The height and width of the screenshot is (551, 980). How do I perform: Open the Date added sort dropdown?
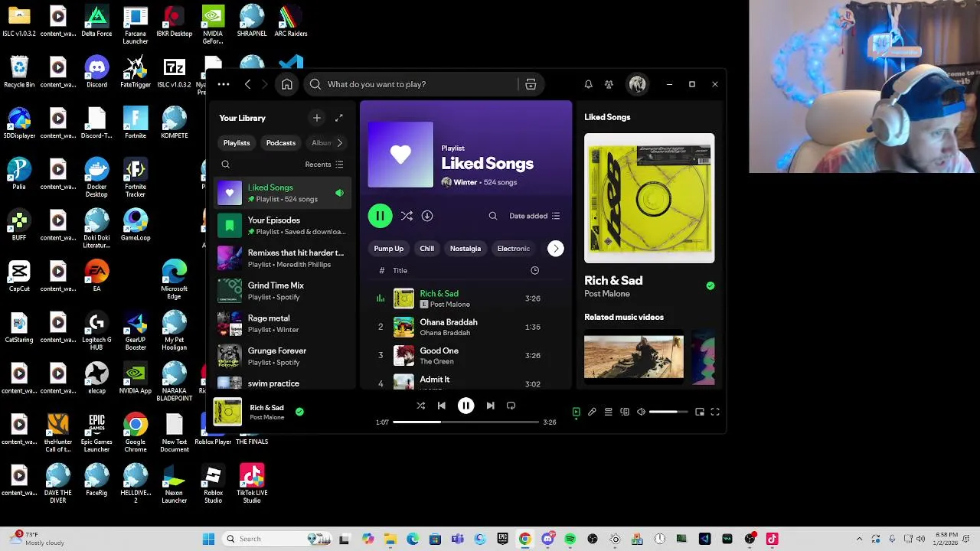(x=535, y=216)
